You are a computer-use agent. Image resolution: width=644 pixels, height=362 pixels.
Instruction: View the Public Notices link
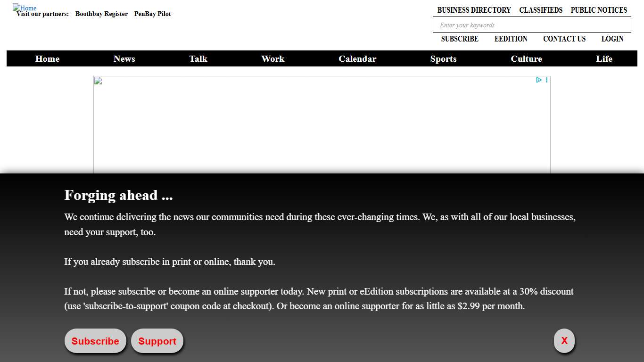[x=599, y=10]
